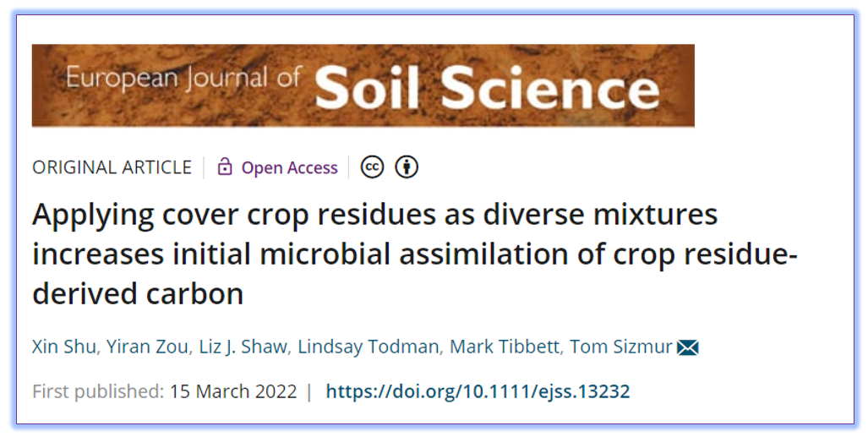
Task: Click the envelope icon beside Tom Sizmur
Action: [x=687, y=347]
